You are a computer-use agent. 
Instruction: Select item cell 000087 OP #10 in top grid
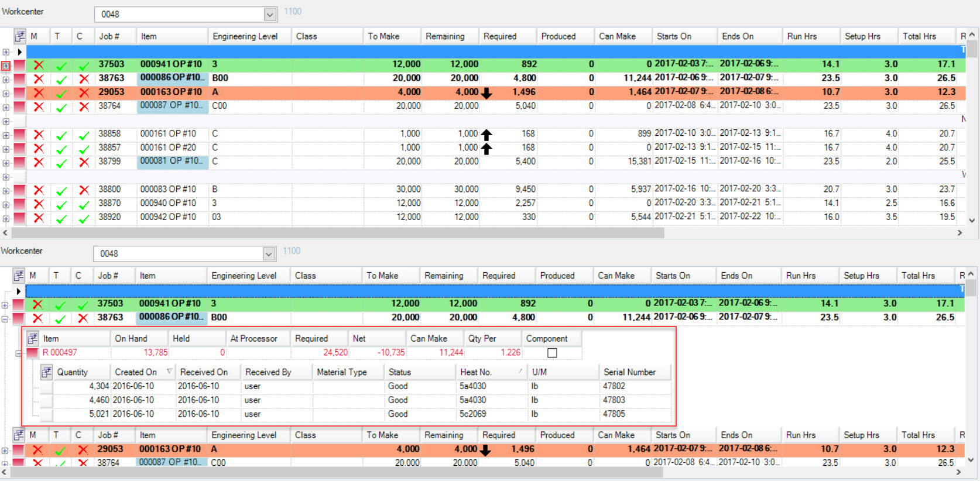[173, 106]
